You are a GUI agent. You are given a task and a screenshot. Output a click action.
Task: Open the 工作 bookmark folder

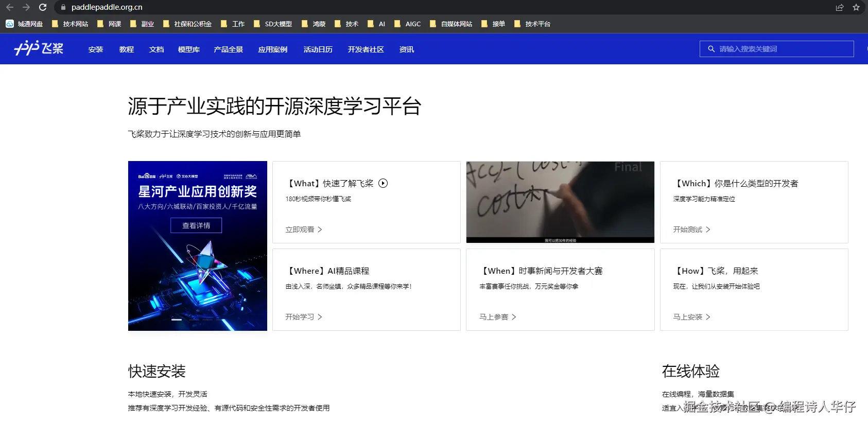[233, 24]
